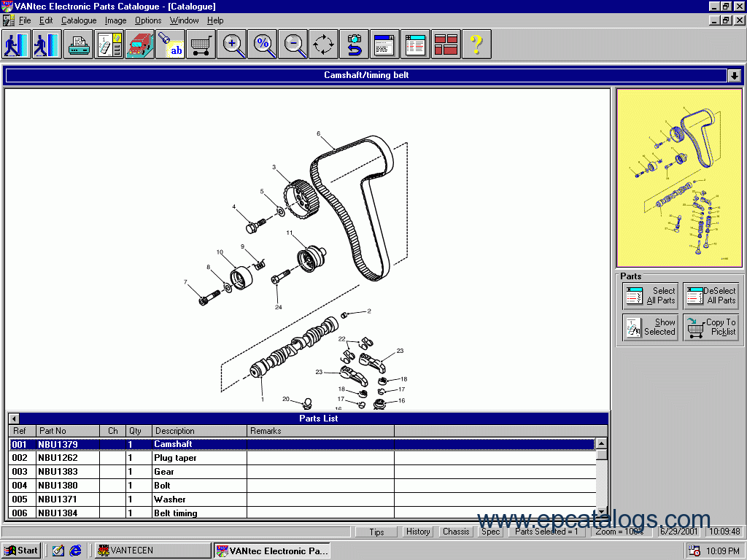Click VANtec Electronic Pa... taskbar button
Image resolution: width=747 pixels, height=560 pixels.
pyautogui.click(x=272, y=551)
